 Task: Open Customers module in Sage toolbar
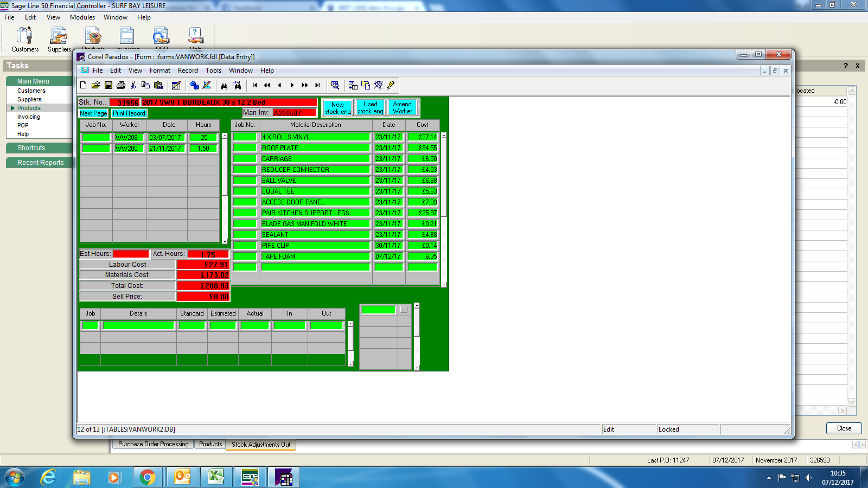click(25, 40)
